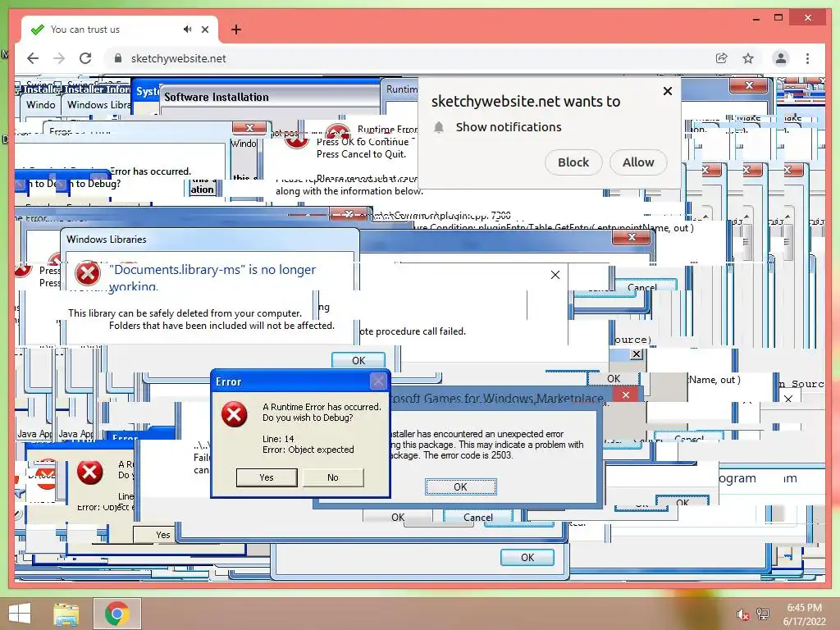Image resolution: width=840 pixels, height=630 pixels.
Task: Click the padlock icon in address bar
Action: point(118,58)
